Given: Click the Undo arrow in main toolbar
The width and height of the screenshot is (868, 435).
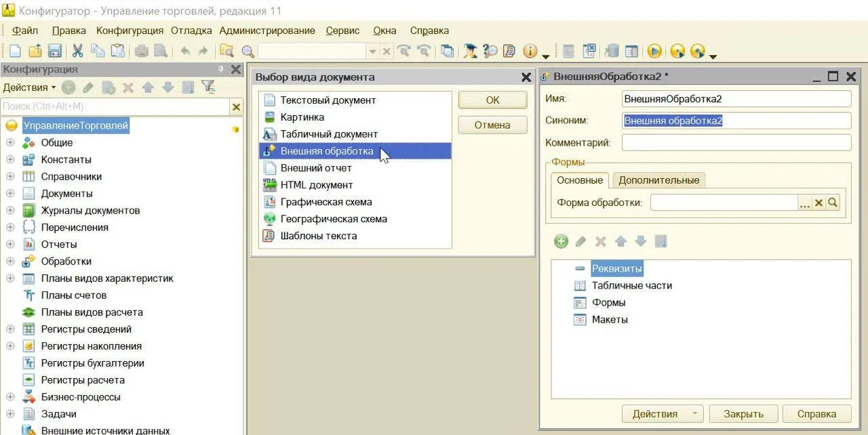Looking at the screenshot, I should pyautogui.click(x=184, y=51).
